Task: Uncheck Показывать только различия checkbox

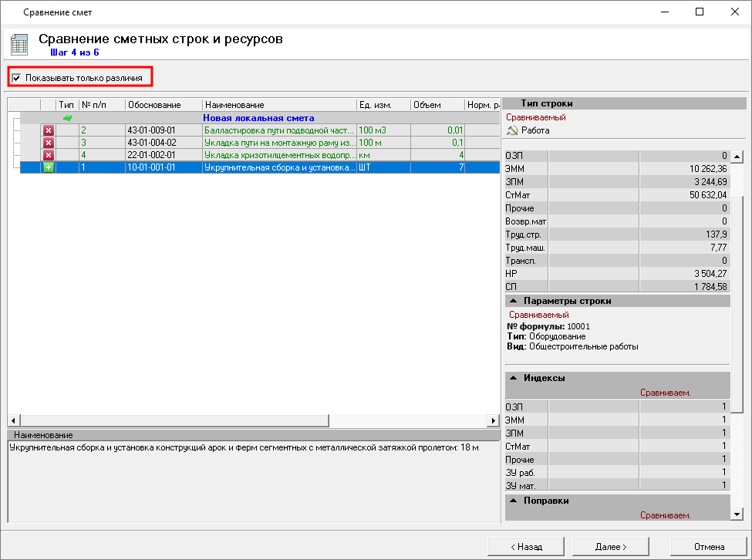Action: click(16, 78)
